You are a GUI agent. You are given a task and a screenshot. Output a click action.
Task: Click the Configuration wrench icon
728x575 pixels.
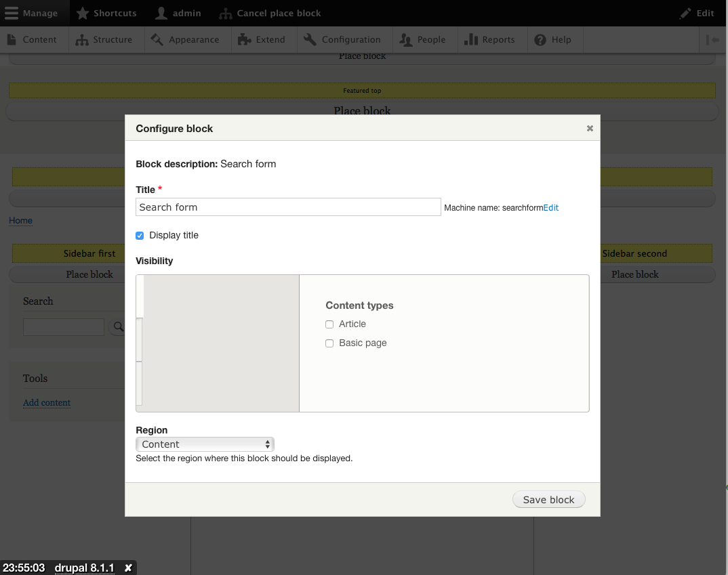click(310, 39)
